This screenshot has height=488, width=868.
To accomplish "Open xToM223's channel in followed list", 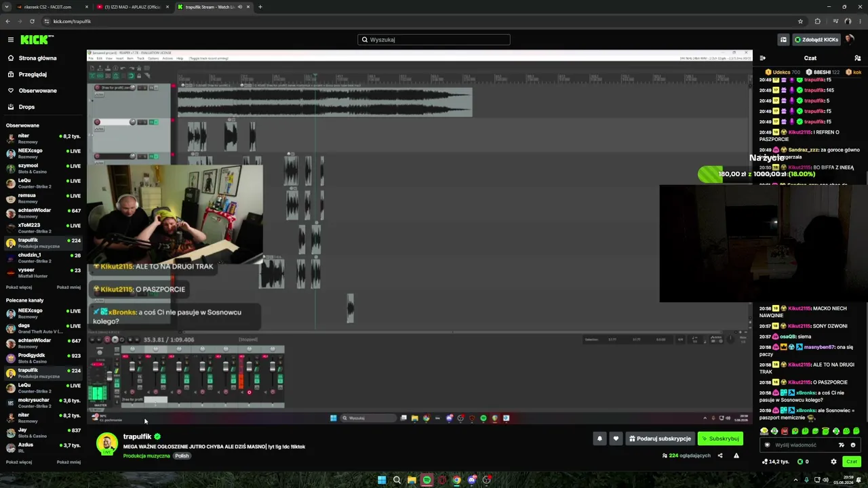I will (x=43, y=228).
